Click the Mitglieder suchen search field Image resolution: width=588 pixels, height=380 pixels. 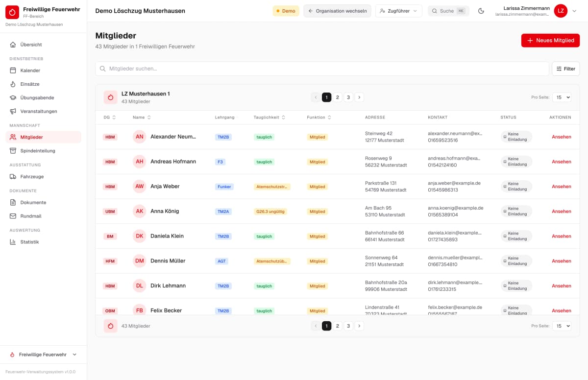click(322, 69)
